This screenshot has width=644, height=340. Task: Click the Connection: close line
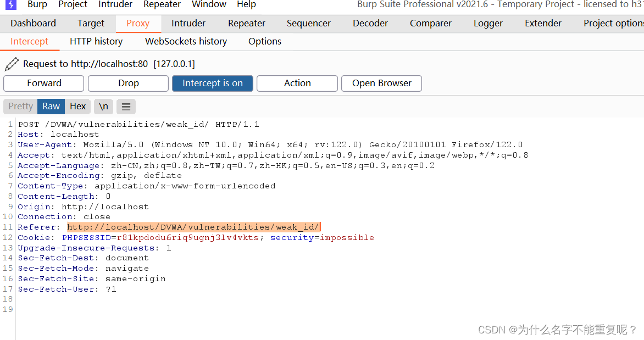click(64, 217)
